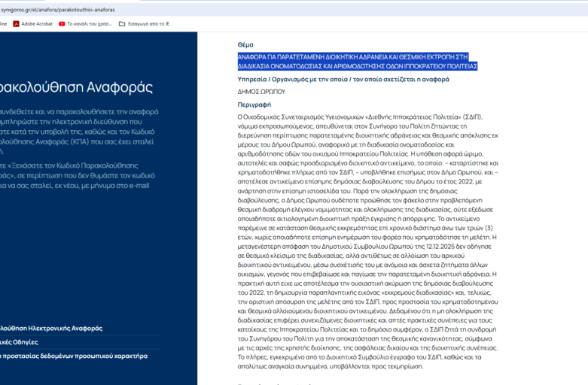Open the Adobe Acrobat bookmark
Viewport: 588px width, 385px height.
pos(32,24)
